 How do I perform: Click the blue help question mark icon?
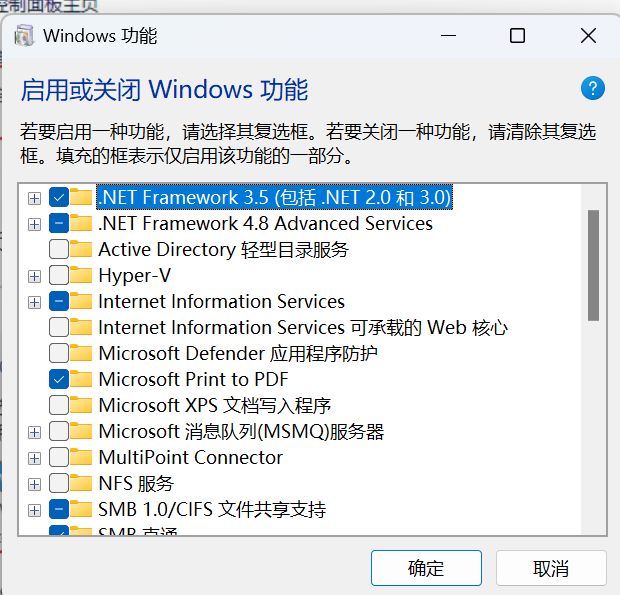(593, 88)
